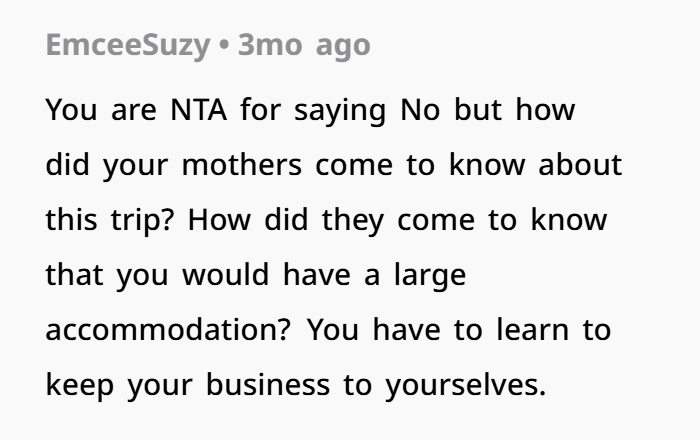
Task: Click the text this trip?
Action: (109, 220)
